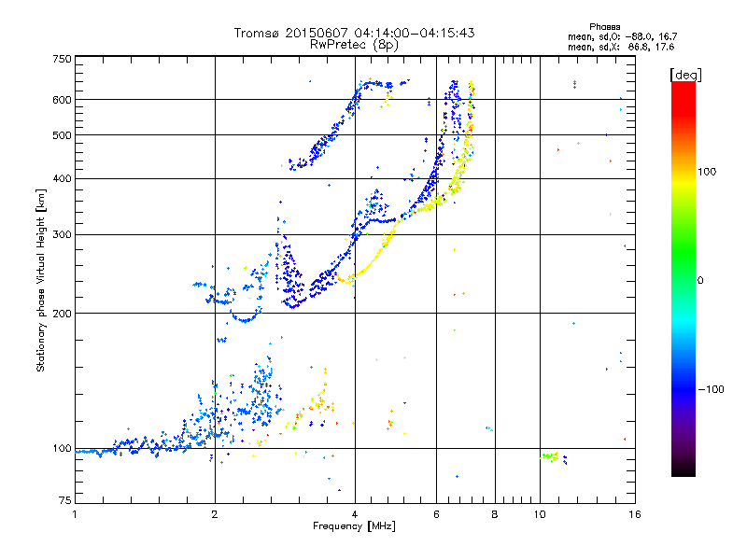Viewport: 747px width, 560px height.
Task: Click the green middle of the colorbar
Action: click(684, 252)
